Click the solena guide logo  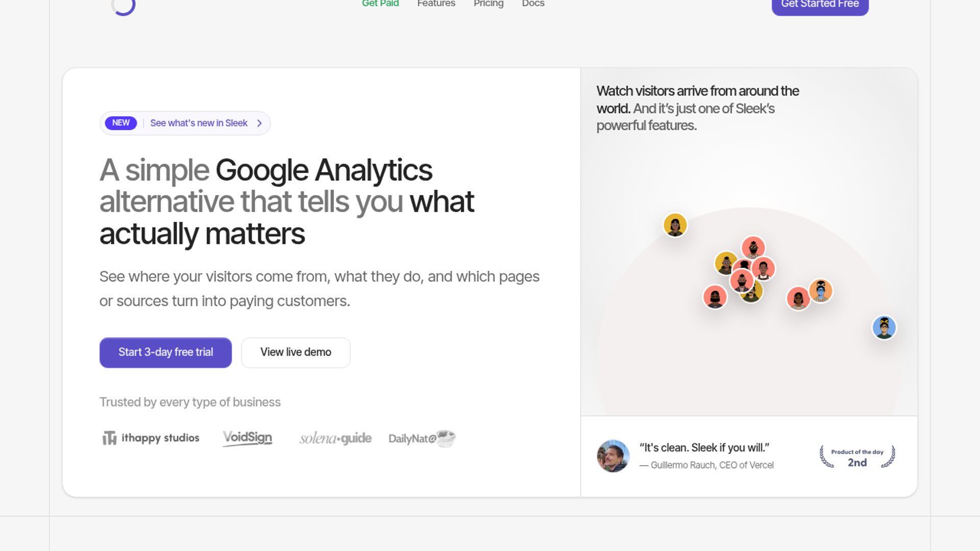click(x=335, y=438)
